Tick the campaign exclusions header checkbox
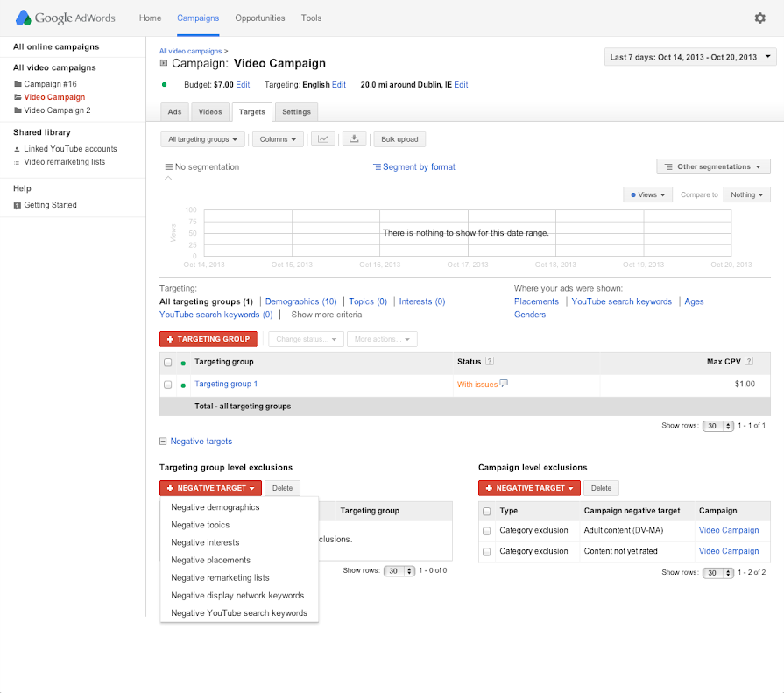 point(486,511)
